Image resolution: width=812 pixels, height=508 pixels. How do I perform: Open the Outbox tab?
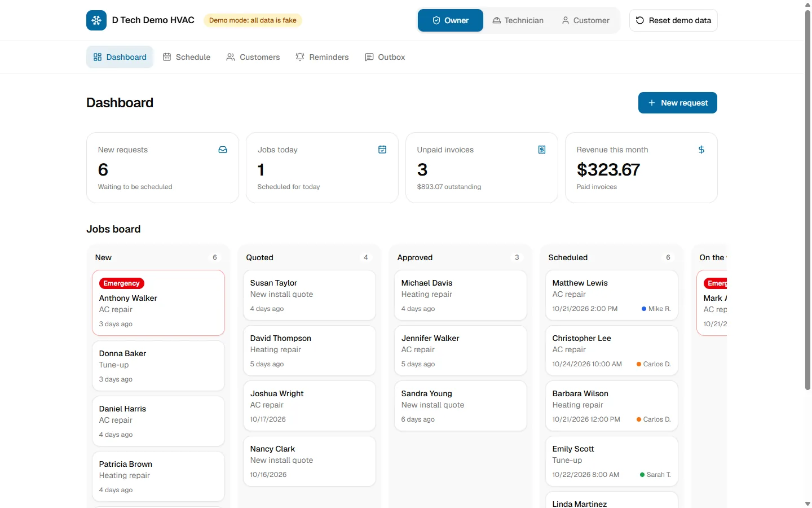tap(385, 57)
